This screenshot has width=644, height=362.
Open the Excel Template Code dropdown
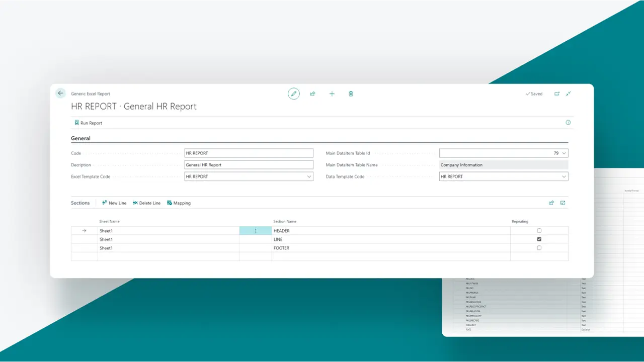tap(309, 176)
